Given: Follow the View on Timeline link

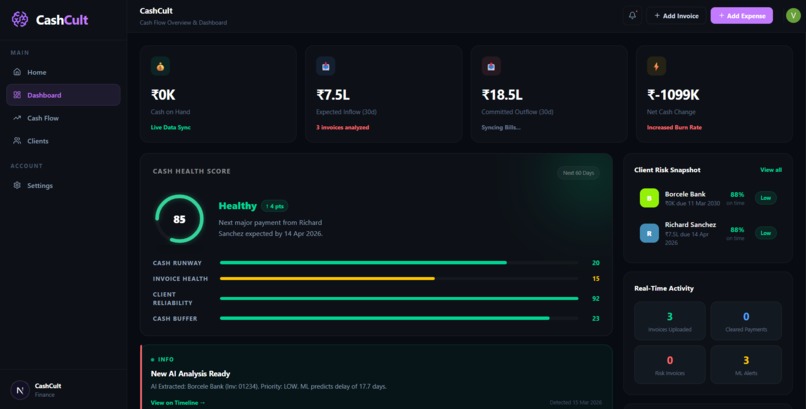Looking at the screenshot, I should pos(178,402).
